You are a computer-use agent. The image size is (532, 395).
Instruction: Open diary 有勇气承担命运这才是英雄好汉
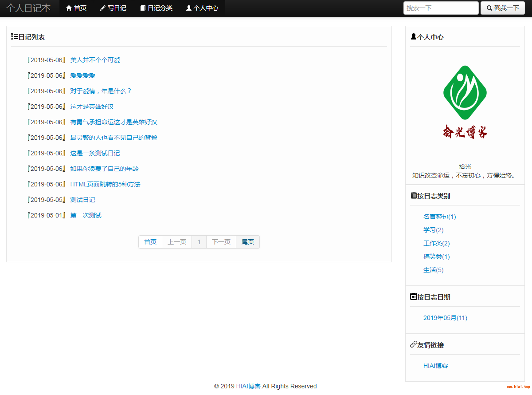pyautogui.click(x=113, y=122)
